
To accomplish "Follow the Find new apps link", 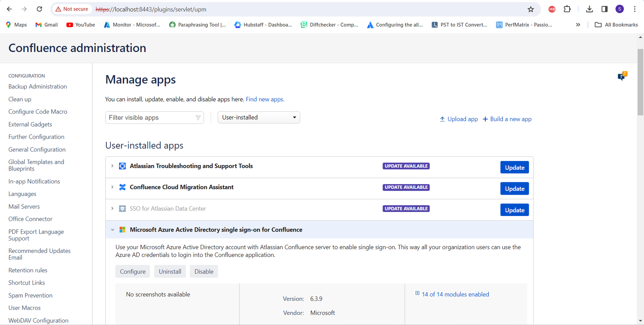I will (x=265, y=99).
